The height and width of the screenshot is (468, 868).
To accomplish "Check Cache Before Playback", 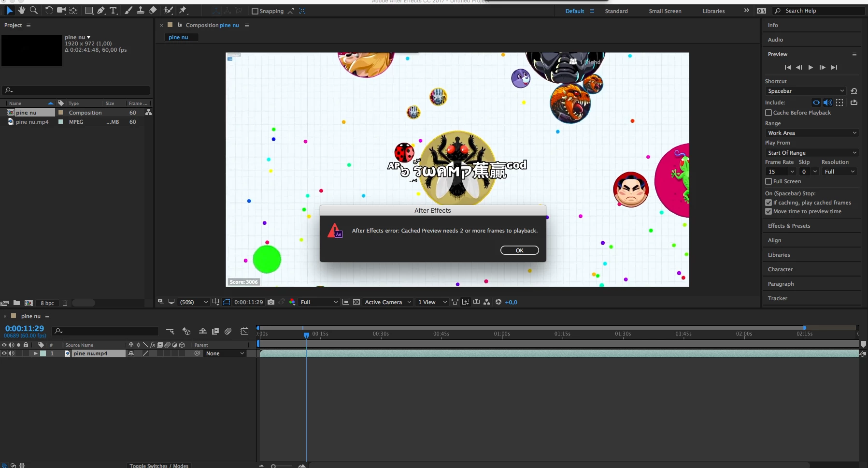I will tap(768, 113).
